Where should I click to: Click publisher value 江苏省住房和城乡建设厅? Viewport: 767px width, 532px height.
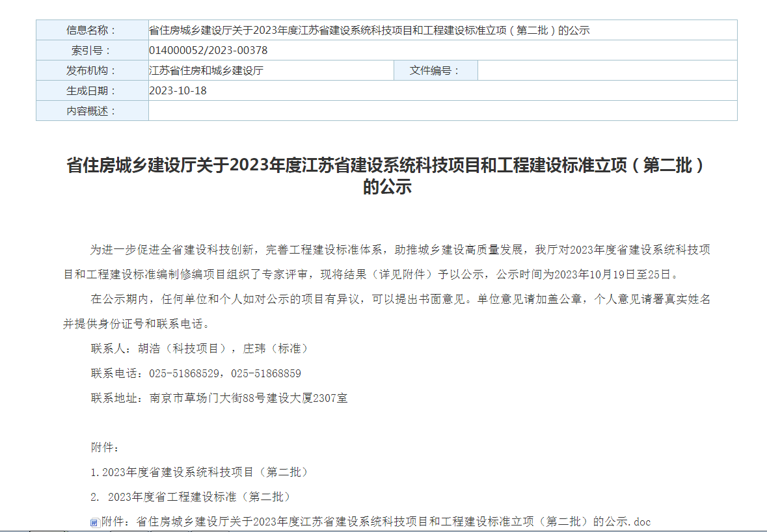point(206,71)
